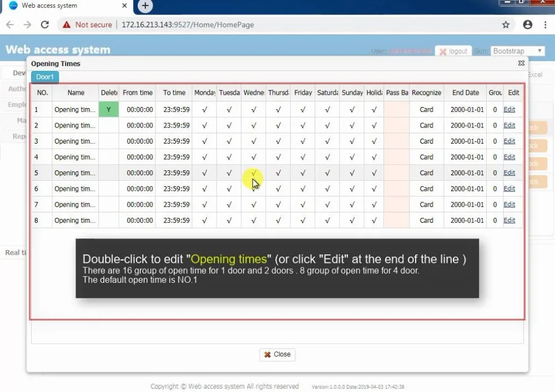Click Sunday checkmark in row 7
Screen dimensions: 555x392
[x=352, y=205]
